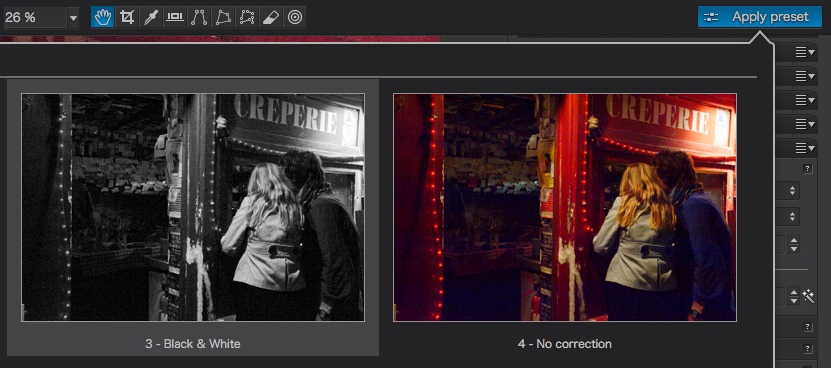Click the stepper next to magic wand

tap(793, 296)
